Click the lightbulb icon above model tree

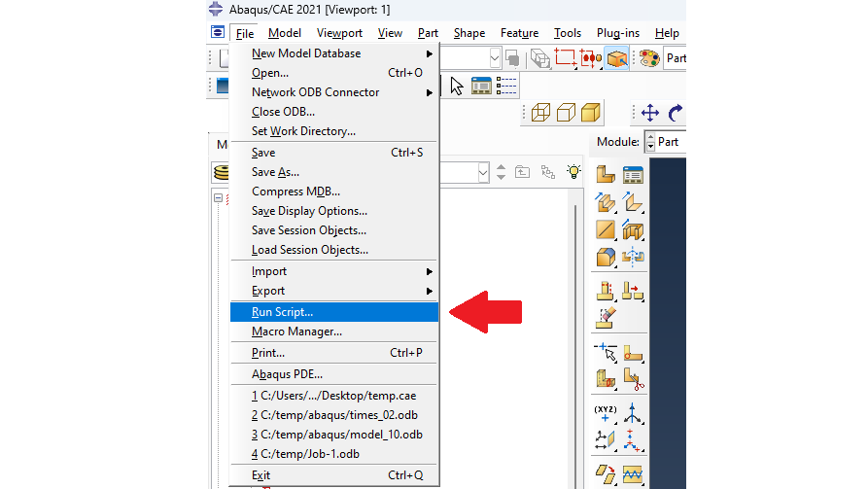574,171
